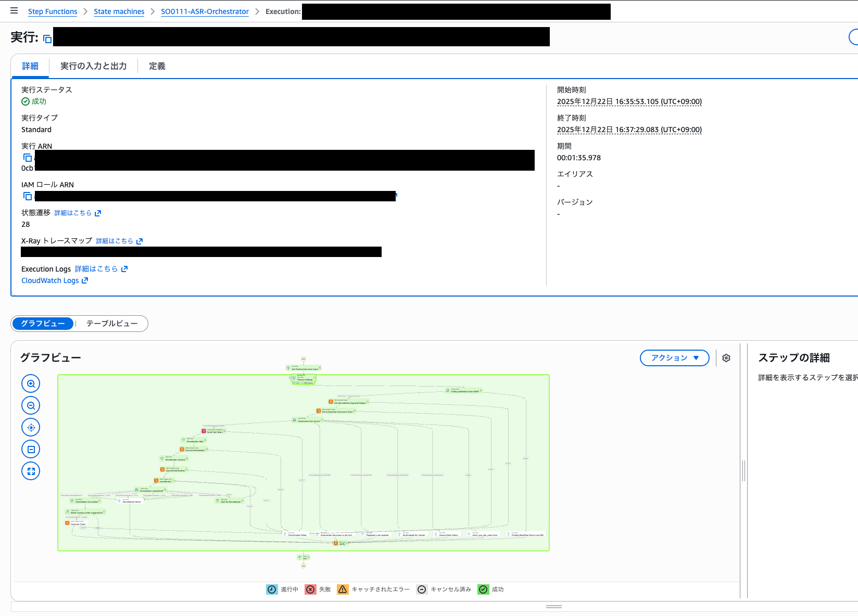The image size is (858, 616).
Task: Zoom out of the graph view
Action: pyautogui.click(x=31, y=405)
